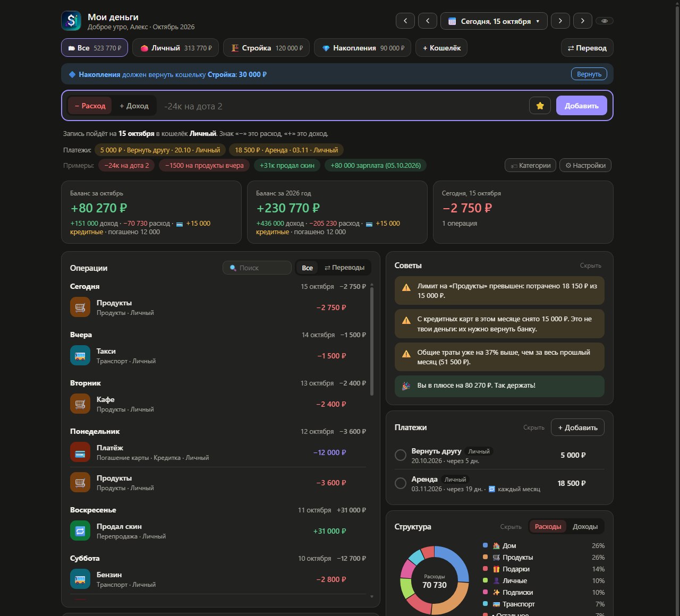Screen dimensions: 680x616
Task: Click the repeat icon before каждый месяц
Action: [x=492, y=489]
